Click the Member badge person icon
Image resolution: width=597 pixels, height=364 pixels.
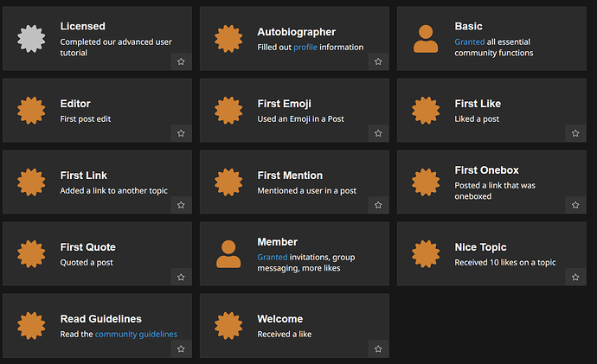pyautogui.click(x=228, y=253)
